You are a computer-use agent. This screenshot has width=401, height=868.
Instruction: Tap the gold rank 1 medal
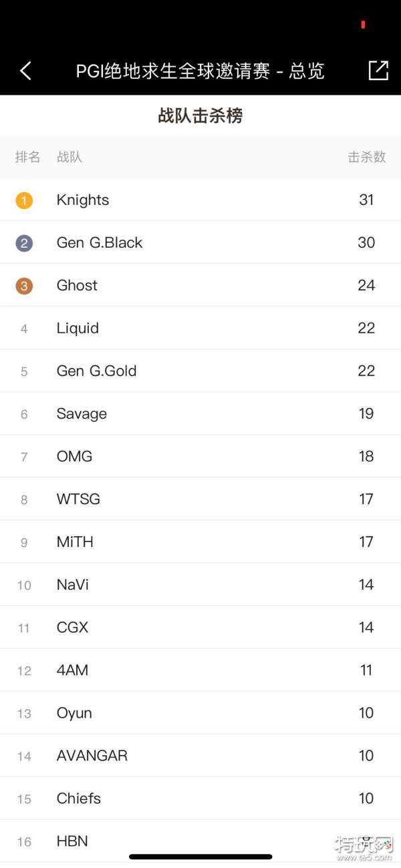tap(24, 200)
